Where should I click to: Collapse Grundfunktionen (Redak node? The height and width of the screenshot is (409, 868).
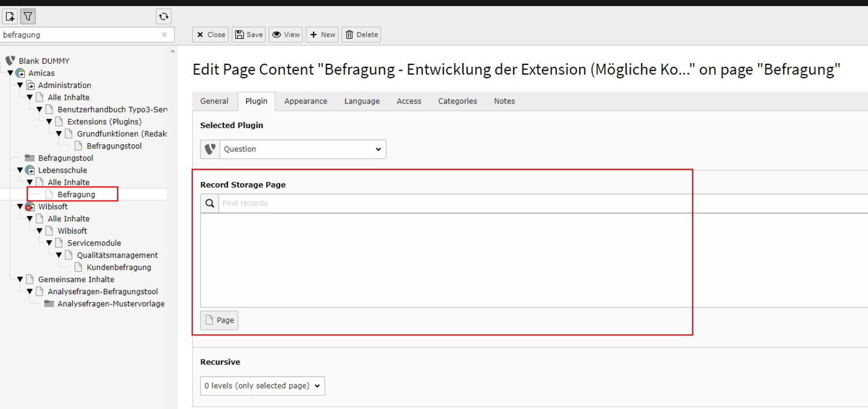click(x=58, y=134)
